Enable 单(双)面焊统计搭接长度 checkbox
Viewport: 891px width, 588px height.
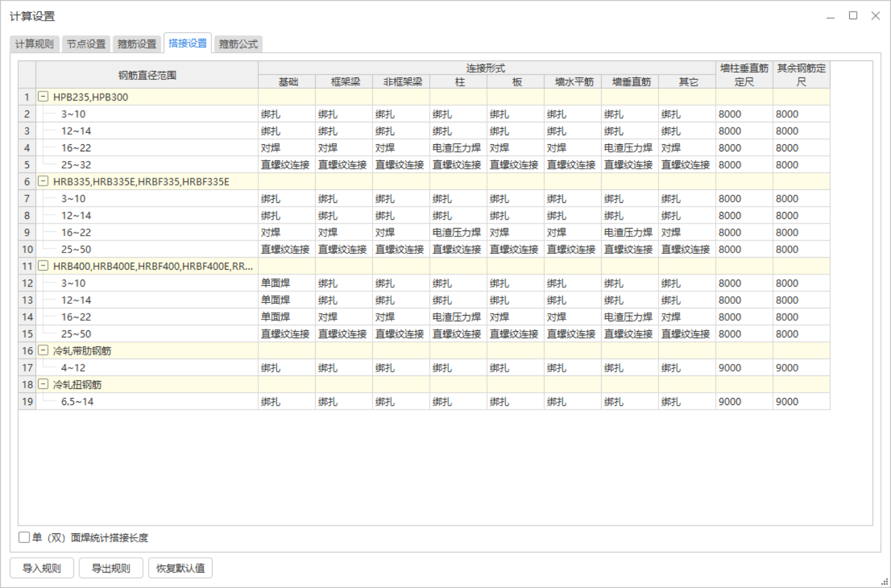pyautogui.click(x=24, y=537)
